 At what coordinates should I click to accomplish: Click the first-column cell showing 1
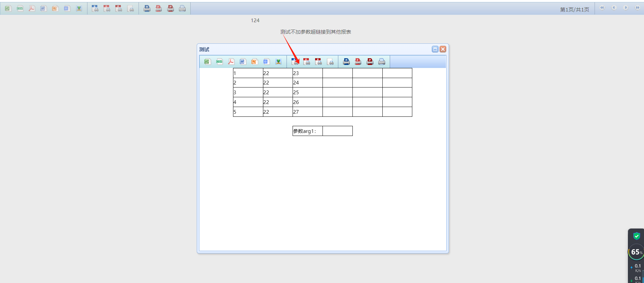coord(248,73)
